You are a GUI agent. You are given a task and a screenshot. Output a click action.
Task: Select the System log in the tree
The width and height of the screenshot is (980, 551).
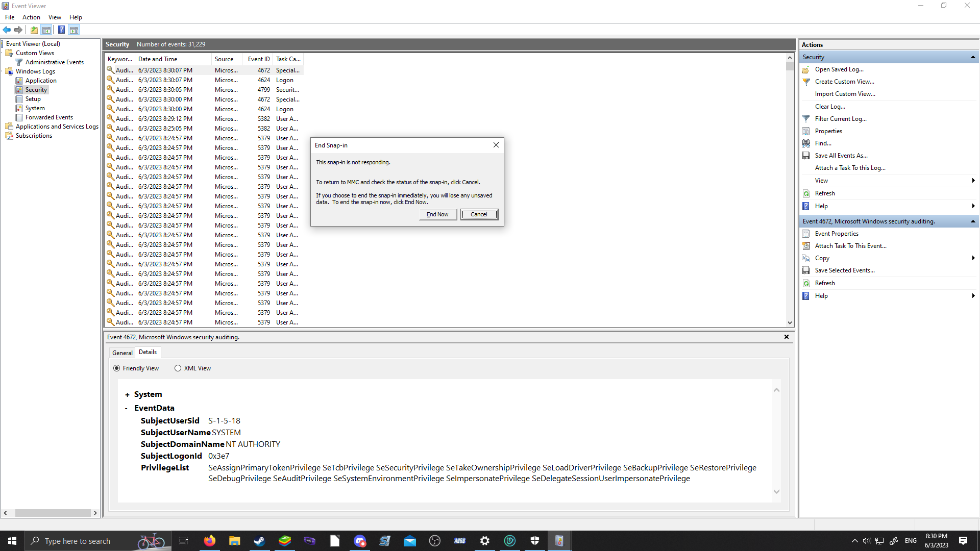coord(35,108)
